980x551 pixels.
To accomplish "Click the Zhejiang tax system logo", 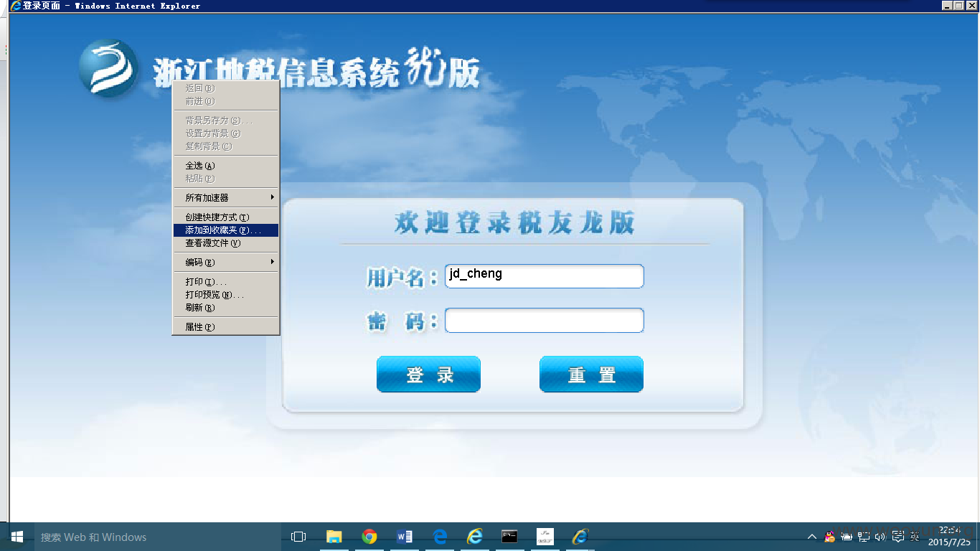I will click(x=108, y=68).
